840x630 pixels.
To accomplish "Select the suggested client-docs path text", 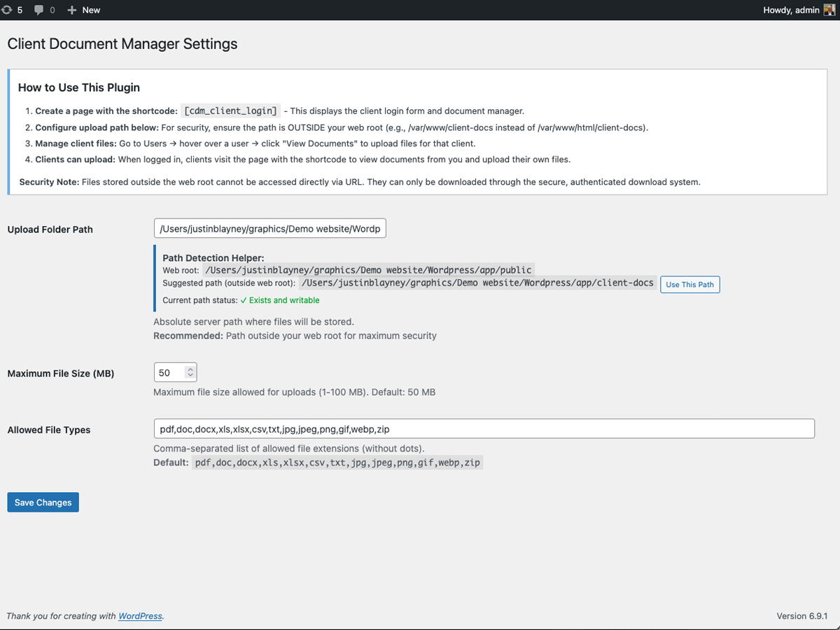I will 478,283.
